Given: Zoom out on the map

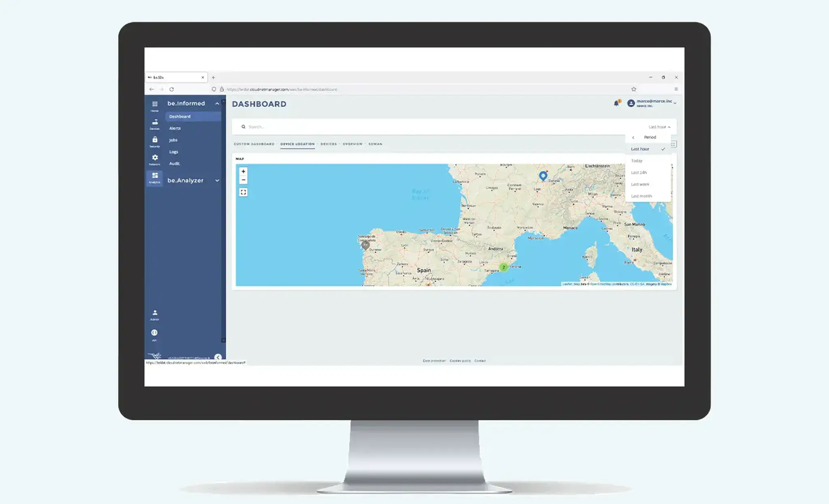Looking at the screenshot, I should coord(243,180).
